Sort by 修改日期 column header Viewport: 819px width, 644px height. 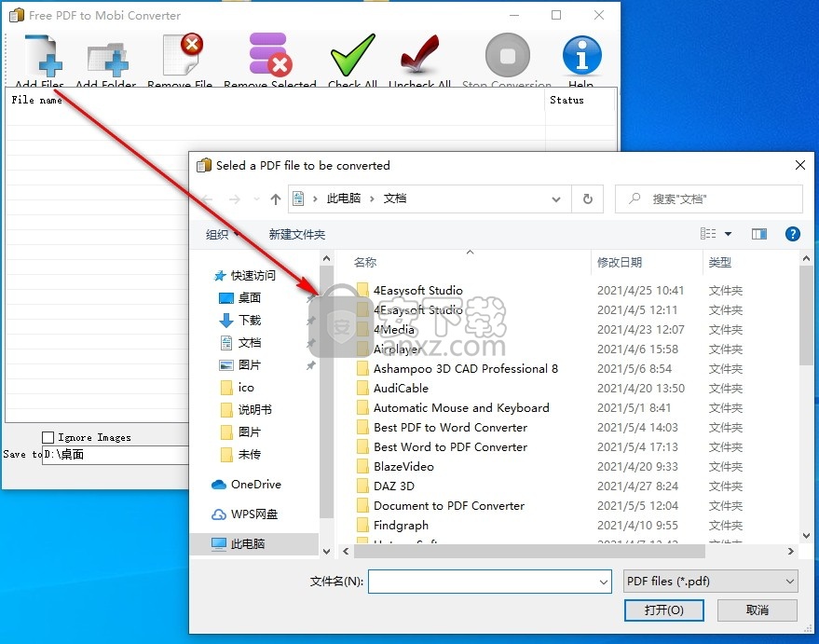coord(620,262)
